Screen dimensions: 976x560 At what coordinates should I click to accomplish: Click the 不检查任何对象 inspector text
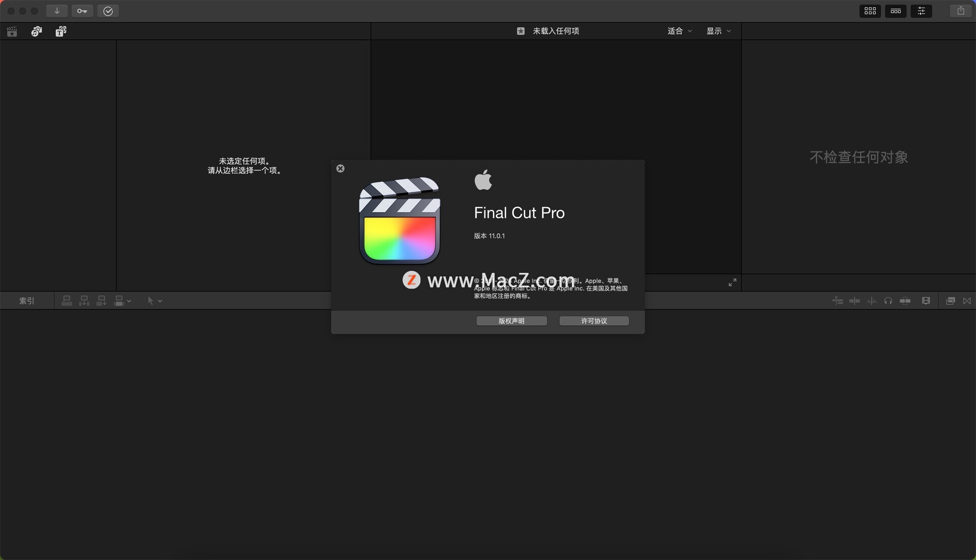(859, 157)
